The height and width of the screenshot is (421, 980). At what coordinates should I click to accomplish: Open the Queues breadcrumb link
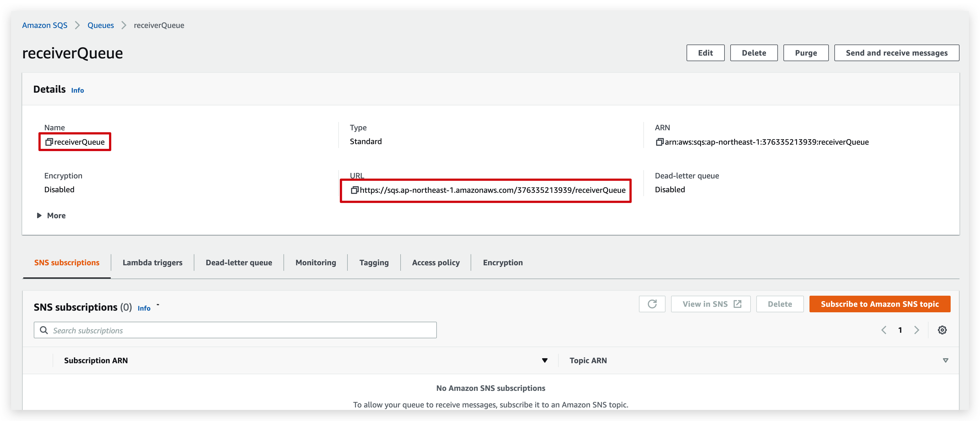[x=100, y=25]
